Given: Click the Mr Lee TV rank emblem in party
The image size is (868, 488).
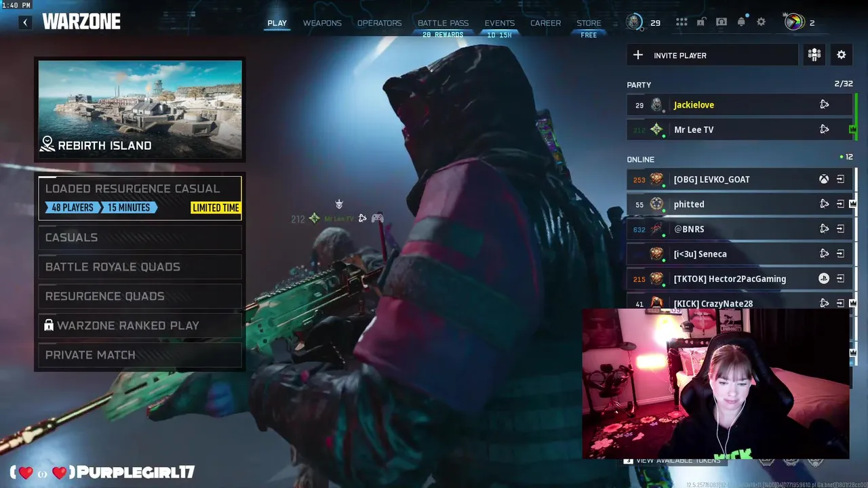Looking at the screenshot, I should tap(656, 129).
